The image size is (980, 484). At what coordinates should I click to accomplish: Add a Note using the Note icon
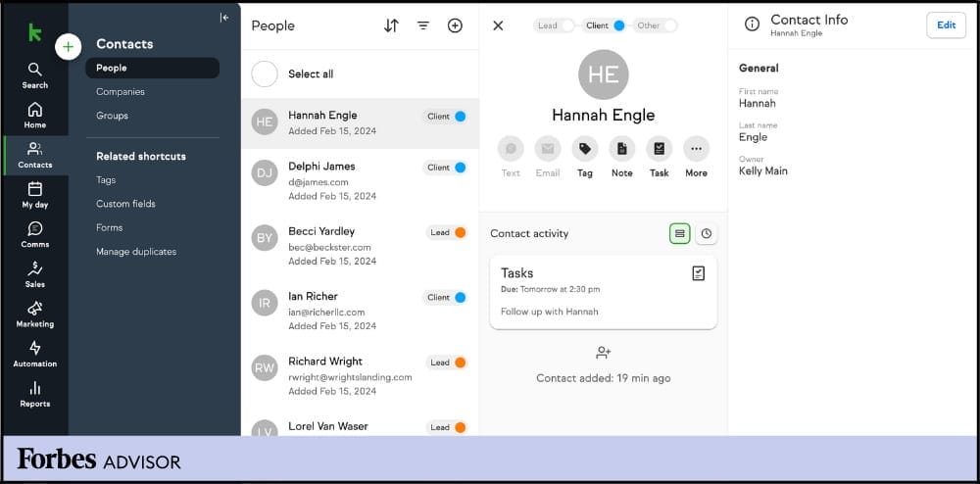click(x=621, y=149)
